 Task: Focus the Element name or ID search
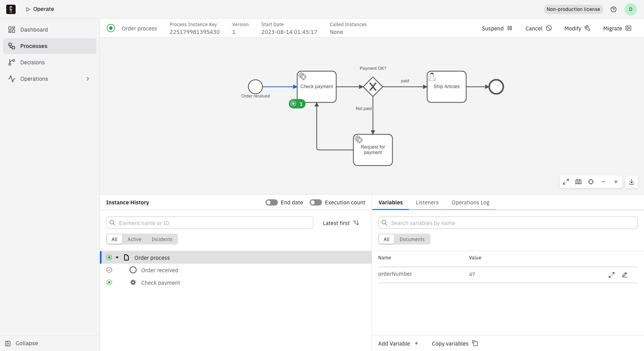click(x=210, y=223)
